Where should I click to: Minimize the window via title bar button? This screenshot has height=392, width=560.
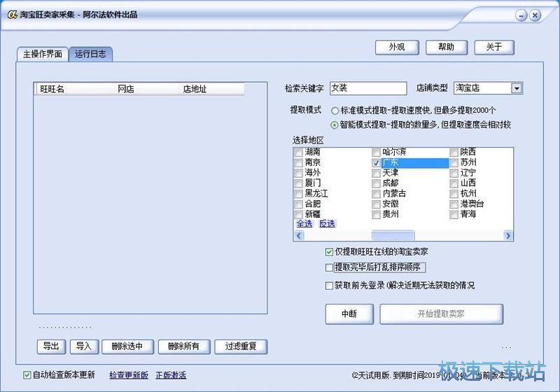(x=521, y=15)
